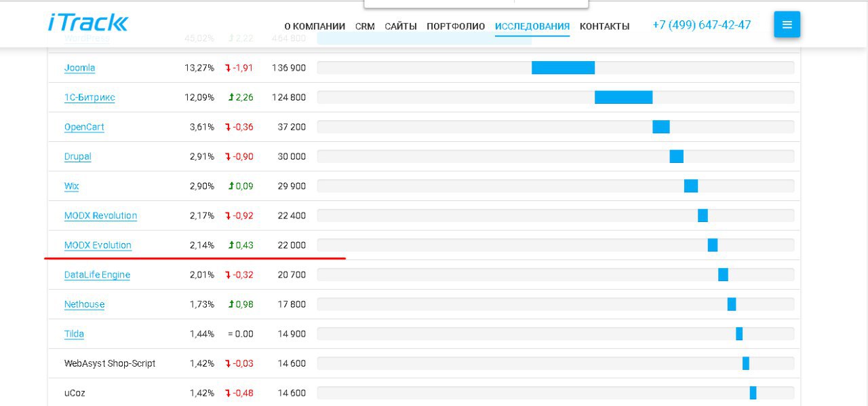Click 1С-Битрикс's 12,09% share value

point(199,97)
